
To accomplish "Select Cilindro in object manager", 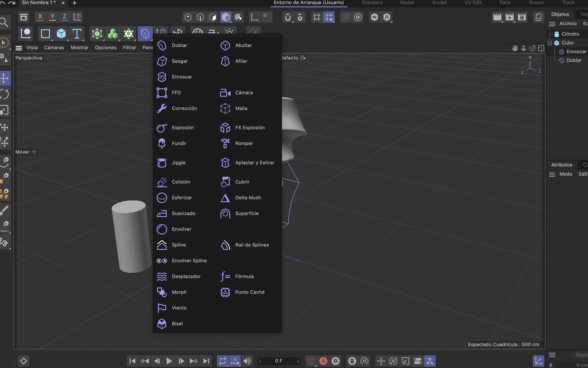I will (570, 34).
